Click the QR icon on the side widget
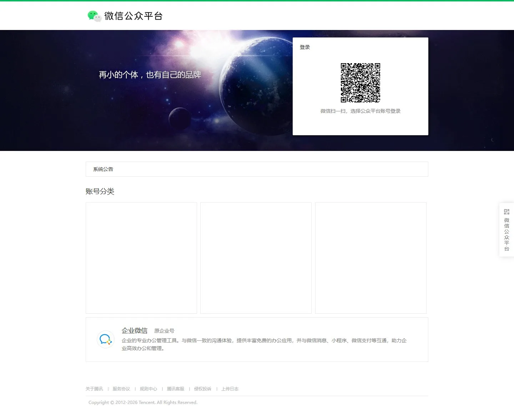The height and width of the screenshot is (420, 514). 507,212
